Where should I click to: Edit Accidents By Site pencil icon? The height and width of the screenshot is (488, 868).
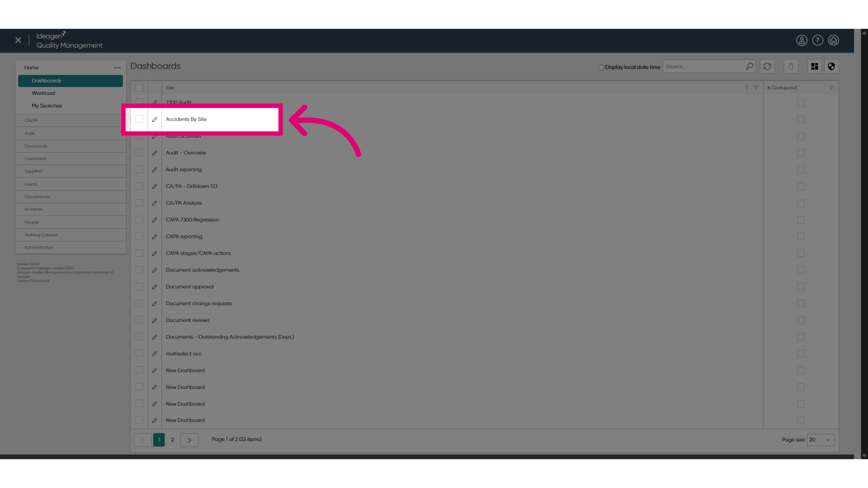pyautogui.click(x=155, y=119)
